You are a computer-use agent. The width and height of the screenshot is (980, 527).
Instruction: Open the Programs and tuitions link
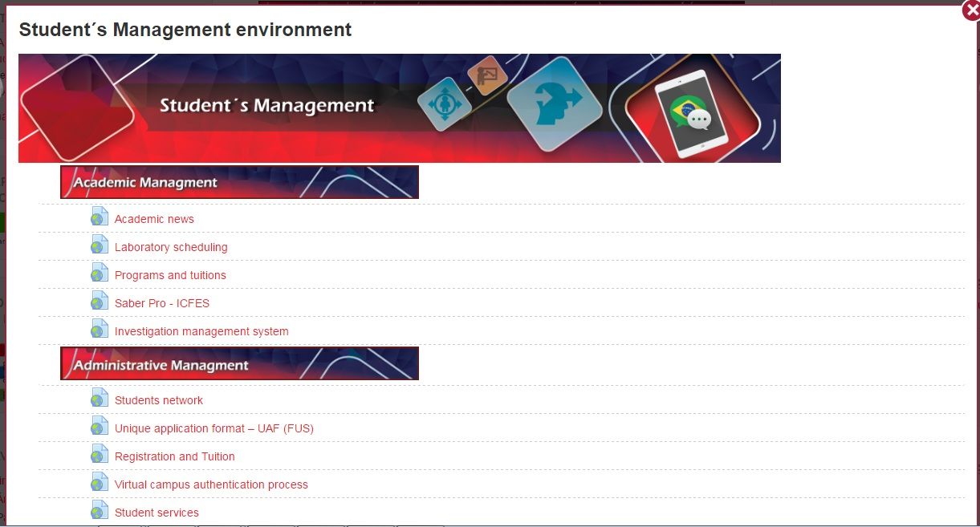click(x=170, y=275)
